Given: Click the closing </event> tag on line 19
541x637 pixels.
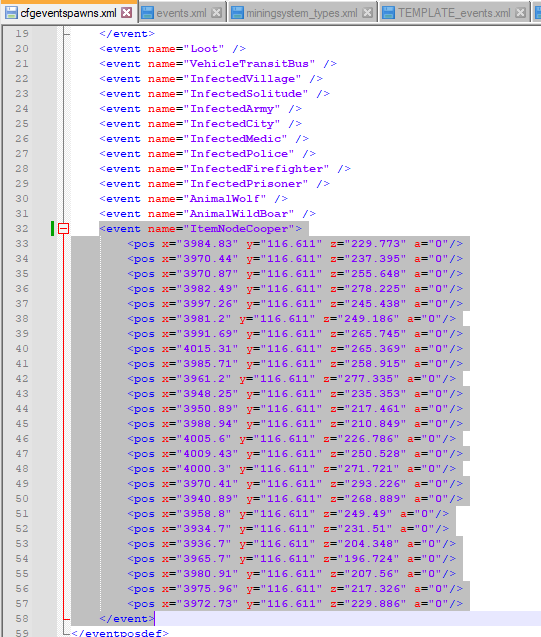Looking at the screenshot, I should coord(127,34).
